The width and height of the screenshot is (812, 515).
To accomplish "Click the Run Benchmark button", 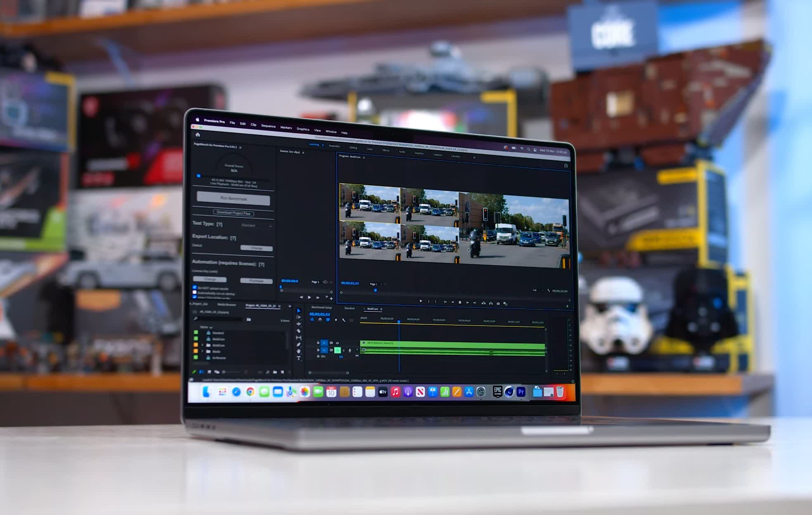I will click(233, 198).
